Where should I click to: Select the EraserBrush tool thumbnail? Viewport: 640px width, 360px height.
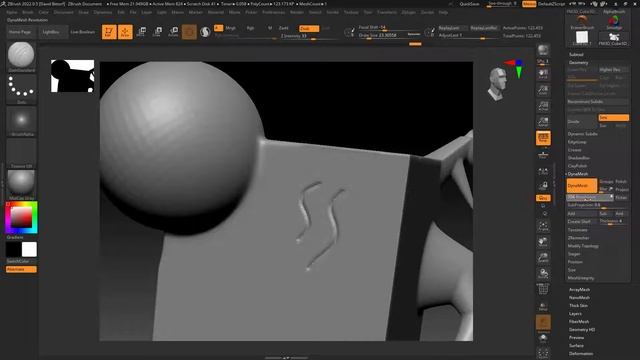pos(582,22)
